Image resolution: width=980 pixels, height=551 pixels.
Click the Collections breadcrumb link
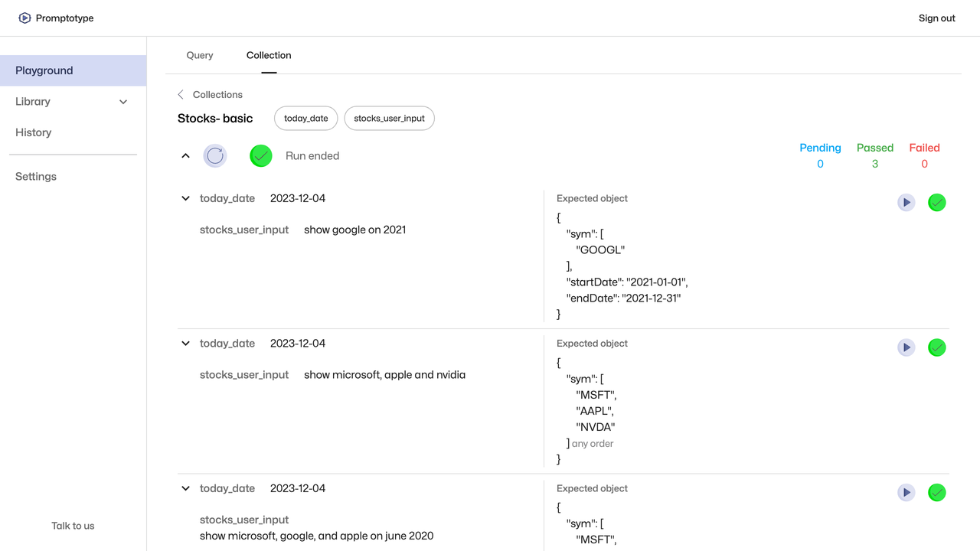coord(217,95)
